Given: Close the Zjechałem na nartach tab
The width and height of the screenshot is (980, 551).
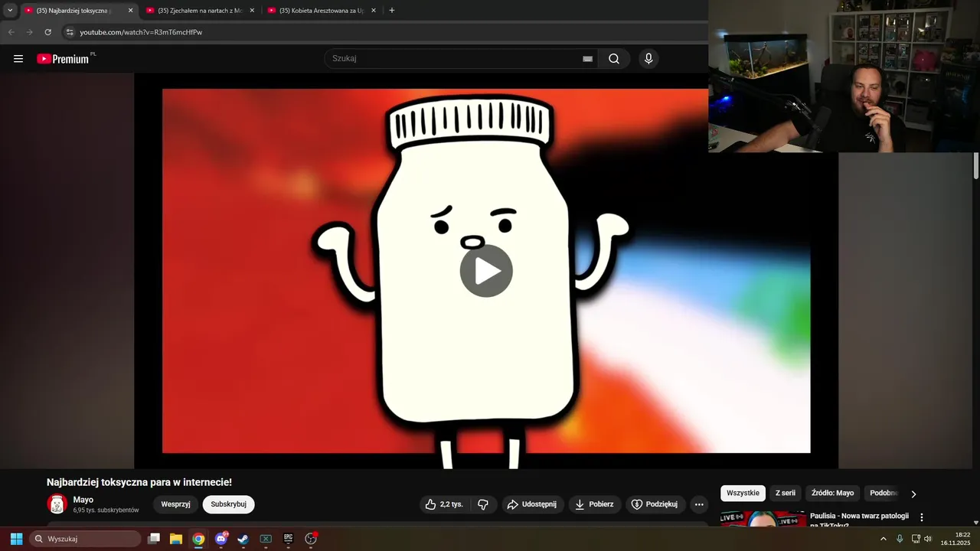Looking at the screenshot, I should [252, 11].
